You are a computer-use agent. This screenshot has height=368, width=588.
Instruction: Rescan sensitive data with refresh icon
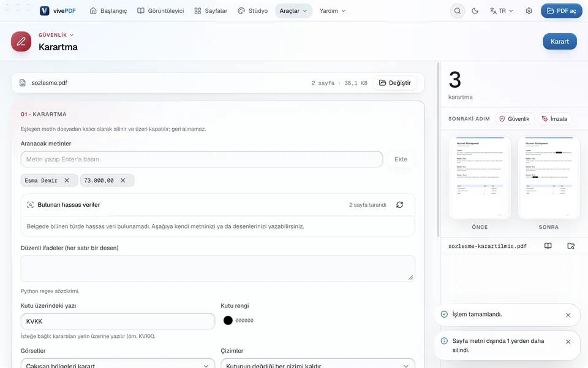[x=400, y=205]
